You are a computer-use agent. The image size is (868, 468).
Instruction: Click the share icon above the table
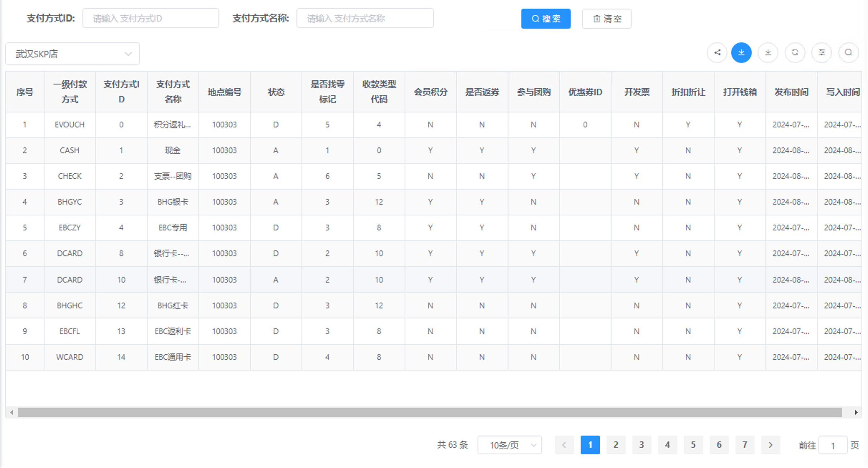coord(717,53)
